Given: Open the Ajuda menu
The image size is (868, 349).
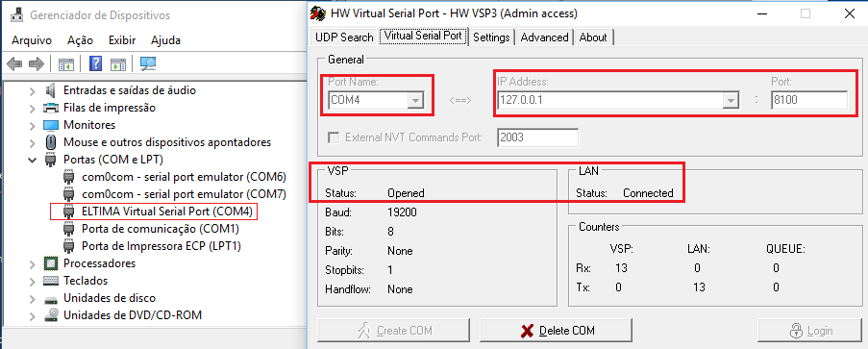Looking at the screenshot, I should coord(165,40).
